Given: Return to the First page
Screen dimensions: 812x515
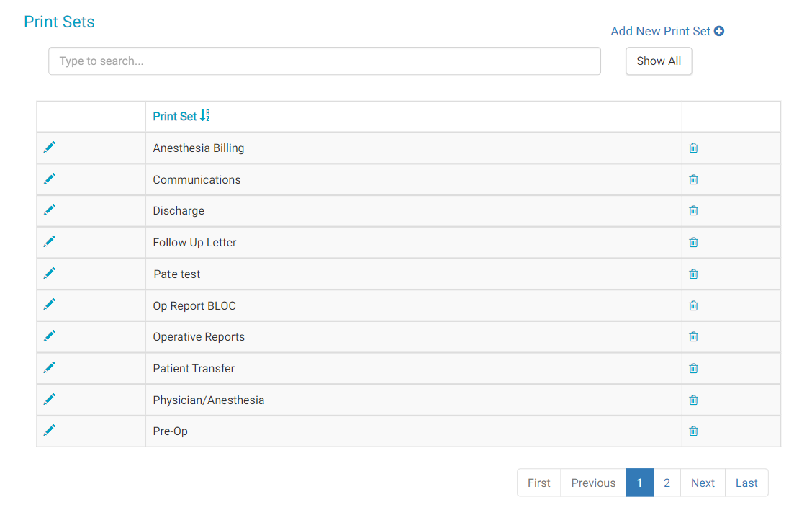Looking at the screenshot, I should pyautogui.click(x=538, y=483).
